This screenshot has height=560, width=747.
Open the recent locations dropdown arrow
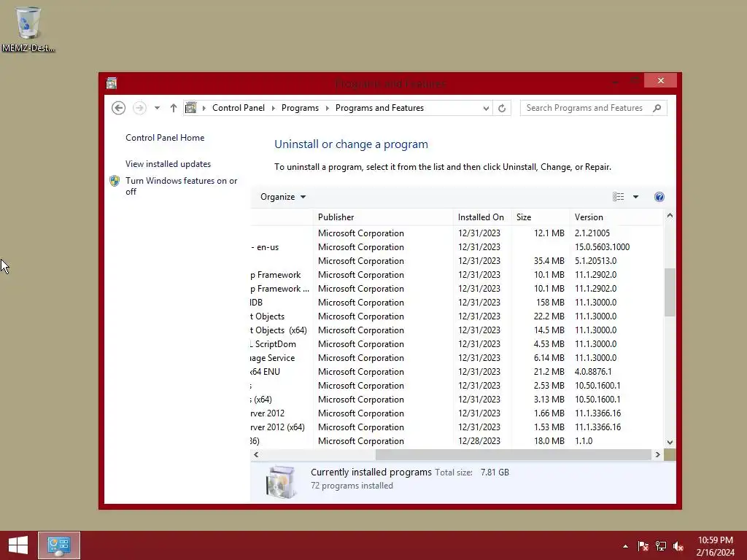[157, 108]
